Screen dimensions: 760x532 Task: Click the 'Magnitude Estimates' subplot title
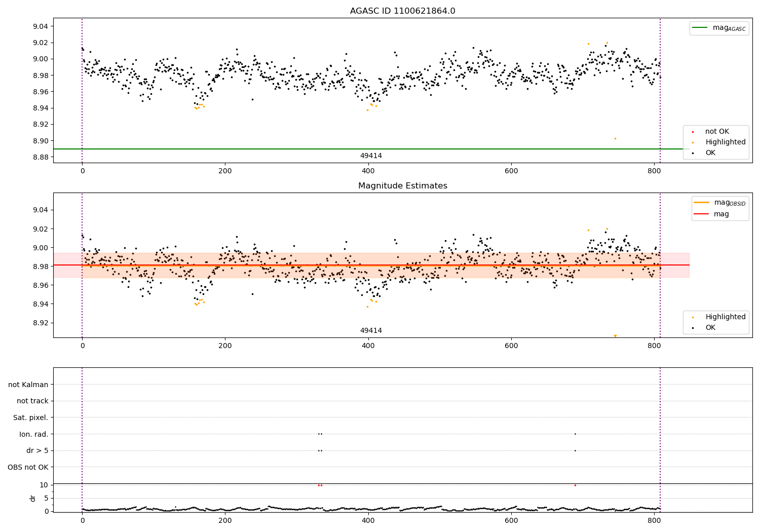tap(402, 186)
